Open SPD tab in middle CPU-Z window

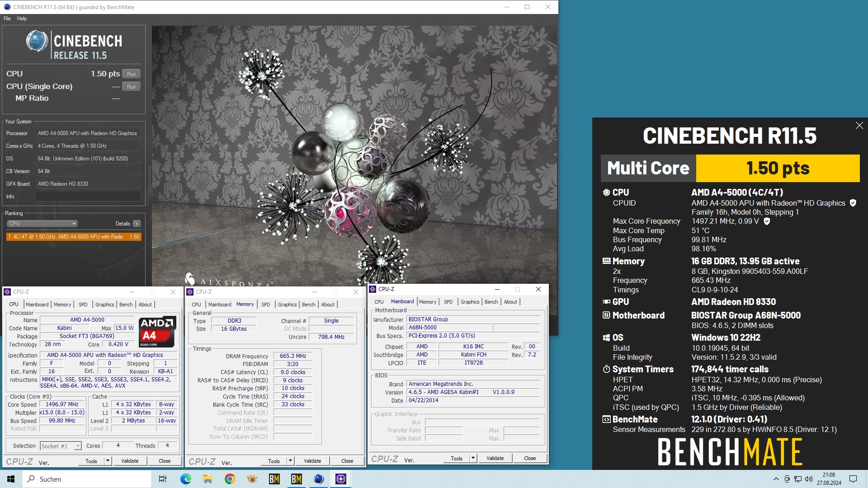coord(266,305)
